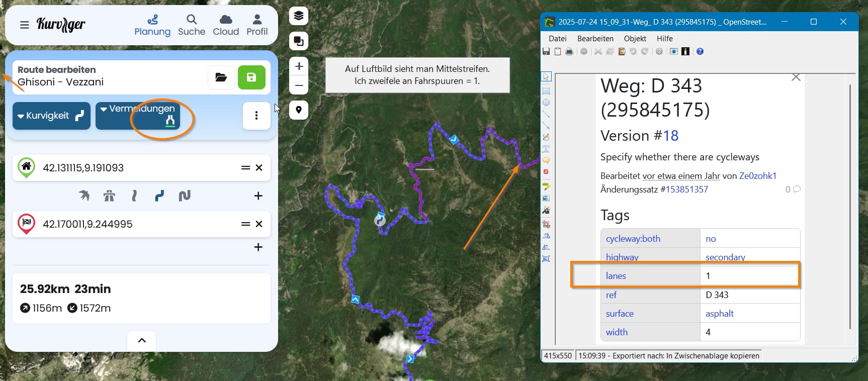Zoom in on the map

[299, 66]
